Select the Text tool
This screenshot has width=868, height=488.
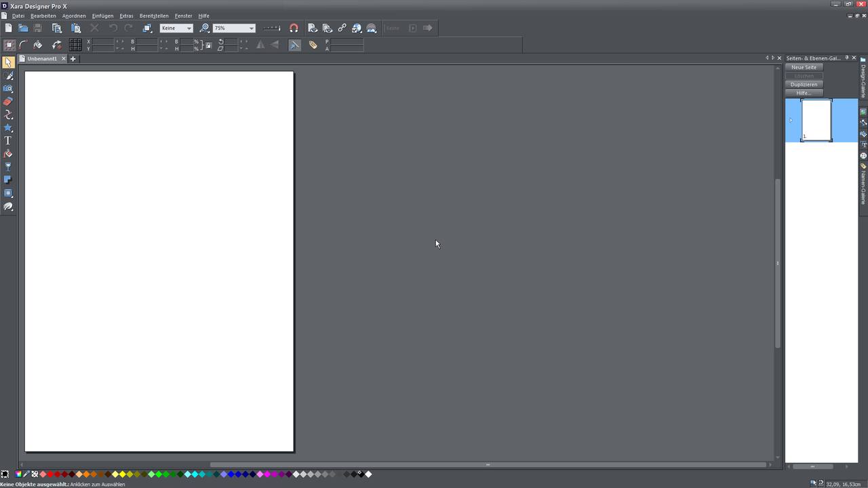click(x=8, y=141)
